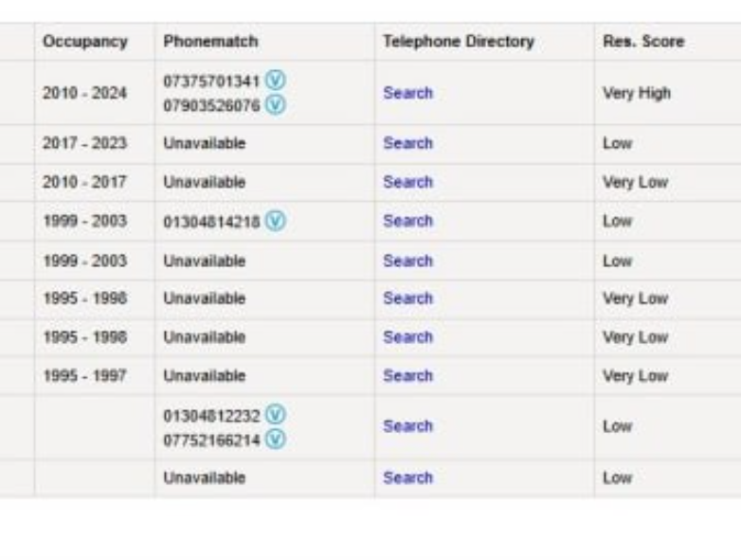Click Search in the 01304814218 phone row
This screenshot has width=741, height=560.
tap(407, 221)
